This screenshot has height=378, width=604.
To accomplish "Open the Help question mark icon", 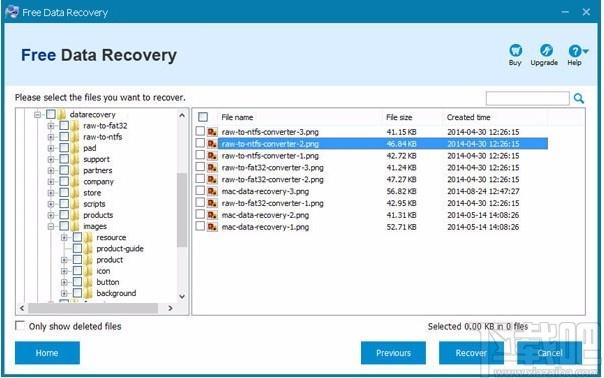I will 574,50.
